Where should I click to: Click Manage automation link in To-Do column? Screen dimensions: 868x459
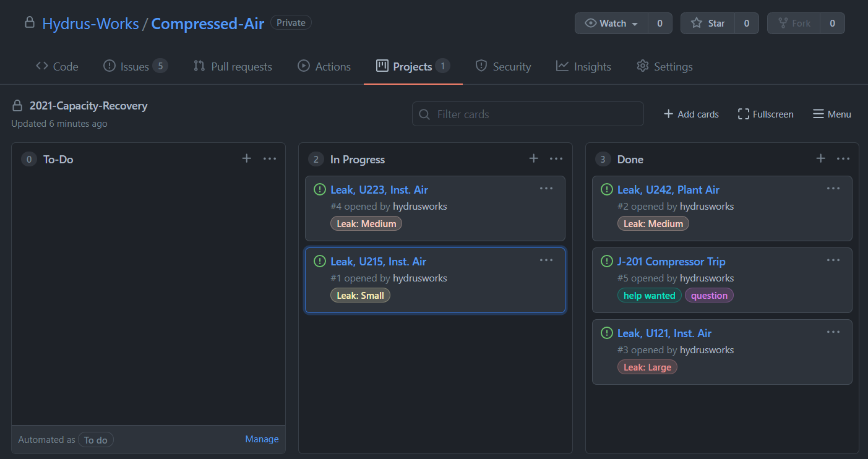tap(262, 439)
